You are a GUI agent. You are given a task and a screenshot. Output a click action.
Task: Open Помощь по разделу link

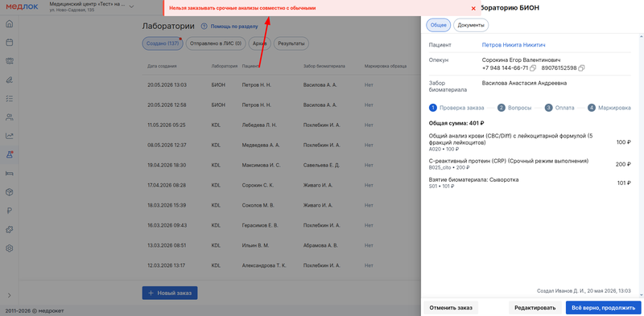tap(234, 27)
